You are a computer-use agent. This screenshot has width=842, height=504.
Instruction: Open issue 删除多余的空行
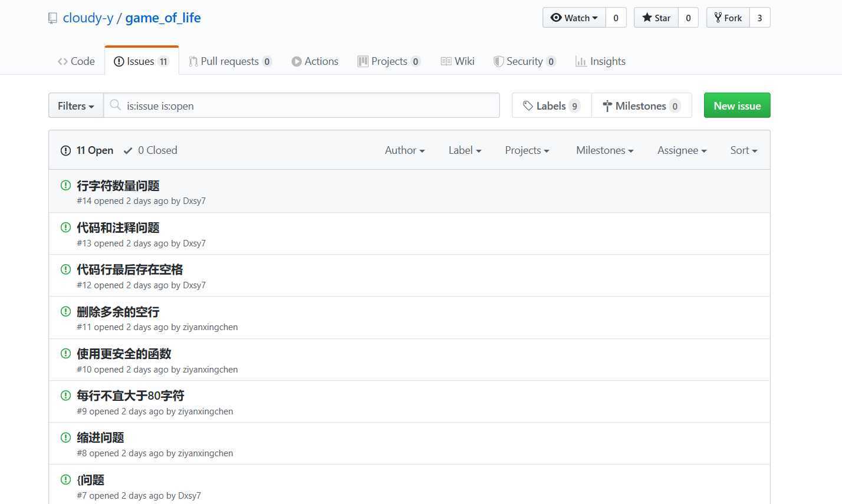point(118,312)
